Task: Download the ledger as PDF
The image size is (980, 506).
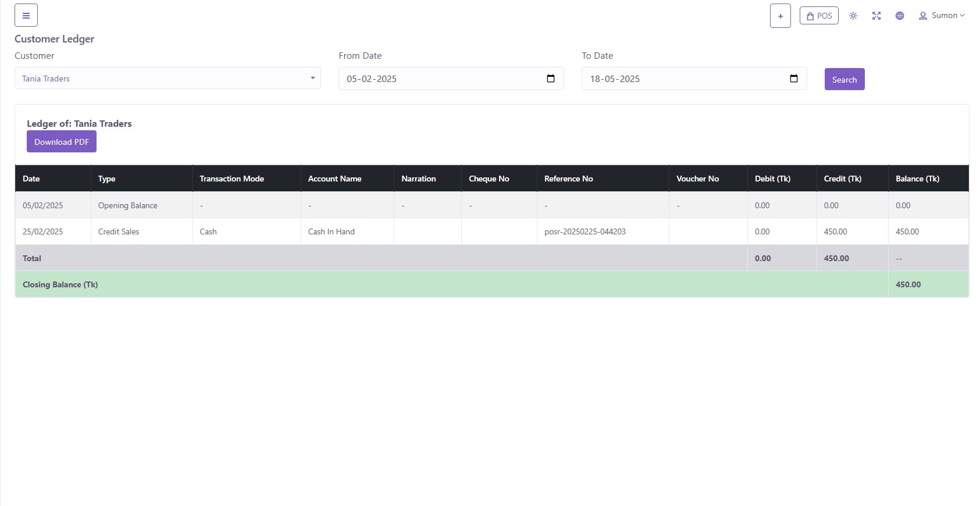Action: pos(62,142)
